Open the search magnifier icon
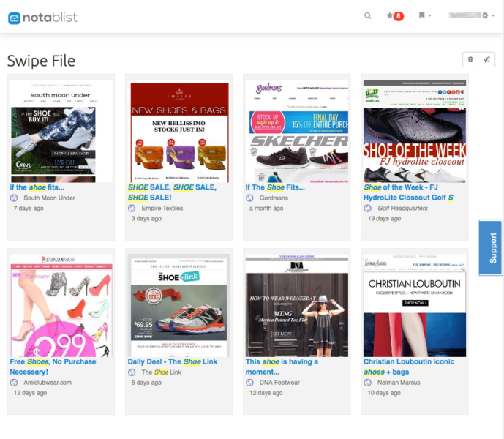The image size is (504, 439). (x=368, y=16)
